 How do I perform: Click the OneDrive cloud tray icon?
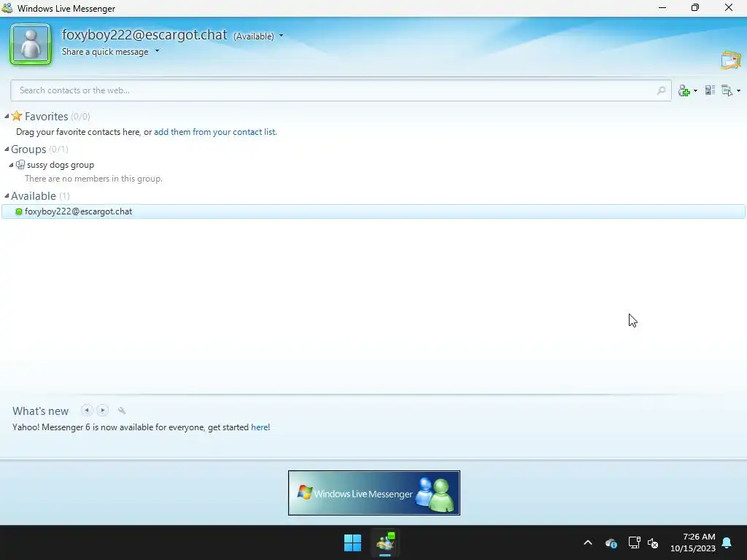click(x=611, y=542)
